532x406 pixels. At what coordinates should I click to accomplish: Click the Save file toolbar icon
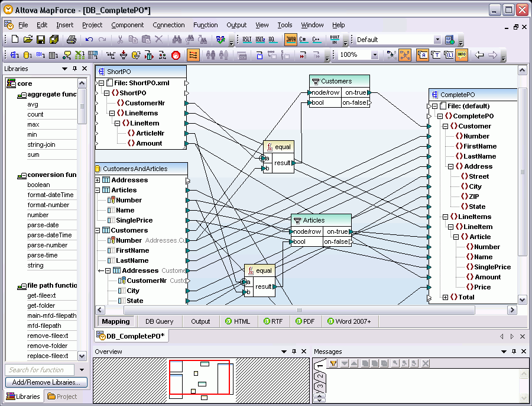tap(41, 40)
